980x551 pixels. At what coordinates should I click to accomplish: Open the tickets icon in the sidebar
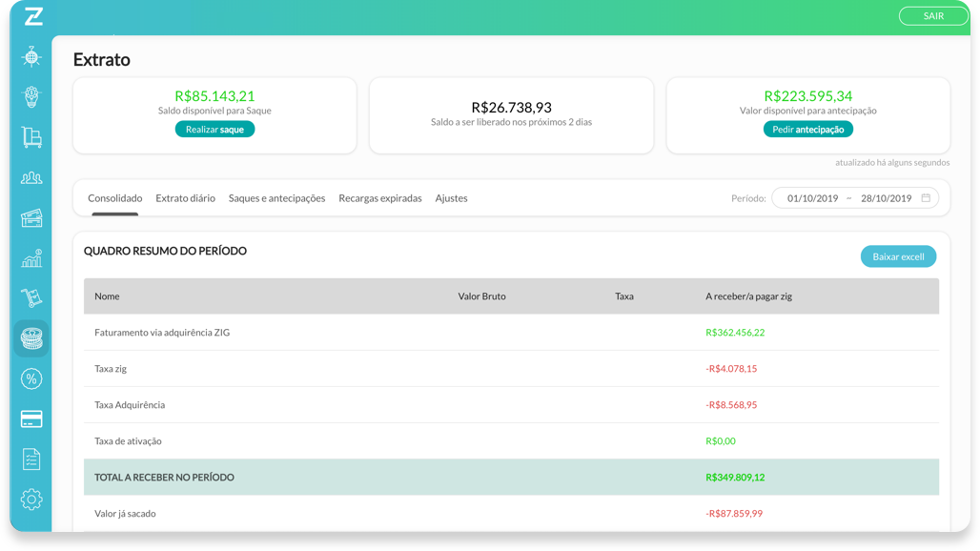pos(31,218)
